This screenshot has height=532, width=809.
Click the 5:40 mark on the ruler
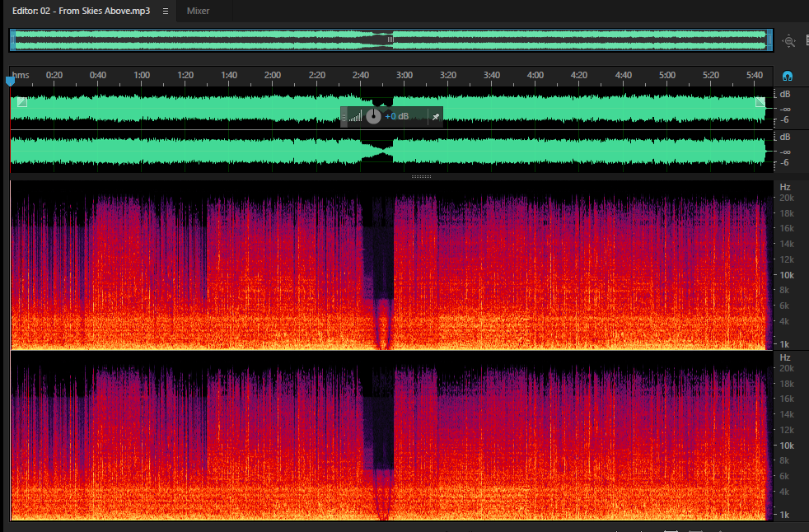(754, 75)
